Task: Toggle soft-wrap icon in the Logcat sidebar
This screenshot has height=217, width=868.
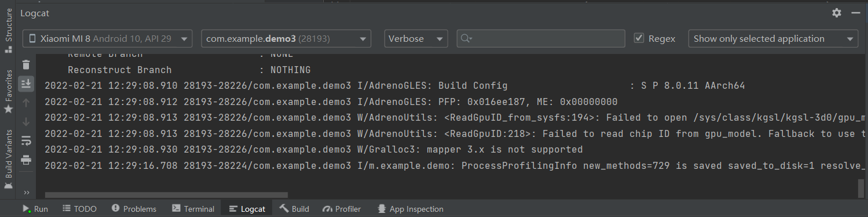Action: pyautogui.click(x=26, y=141)
